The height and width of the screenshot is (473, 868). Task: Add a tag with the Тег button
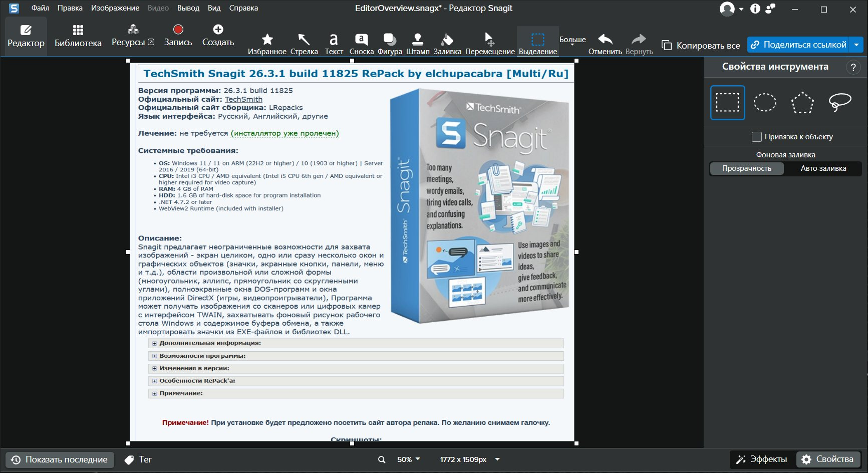coord(138,459)
